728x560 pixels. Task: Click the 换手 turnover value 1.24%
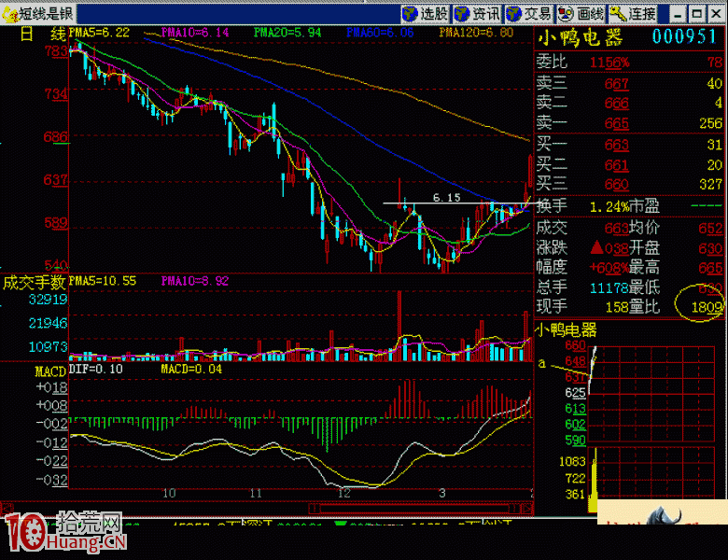click(609, 207)
